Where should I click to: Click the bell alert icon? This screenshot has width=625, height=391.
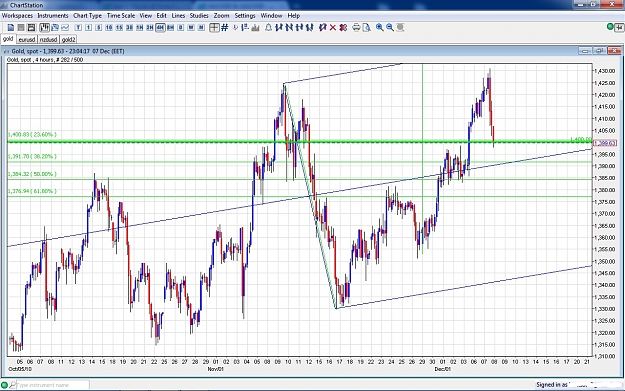[x=268, y=28]
